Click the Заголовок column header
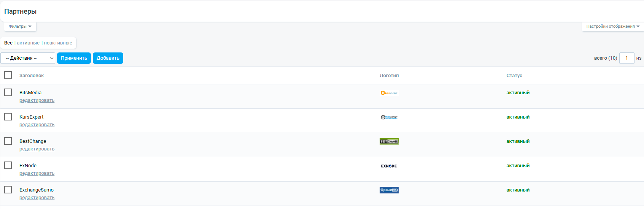The image size is (644, 209). (x=32, y=76)
